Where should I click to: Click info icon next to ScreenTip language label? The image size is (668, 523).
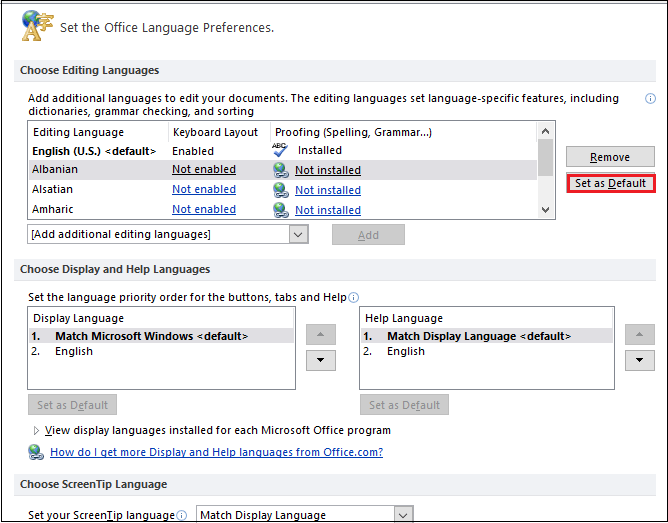click(x=181, y=515)
